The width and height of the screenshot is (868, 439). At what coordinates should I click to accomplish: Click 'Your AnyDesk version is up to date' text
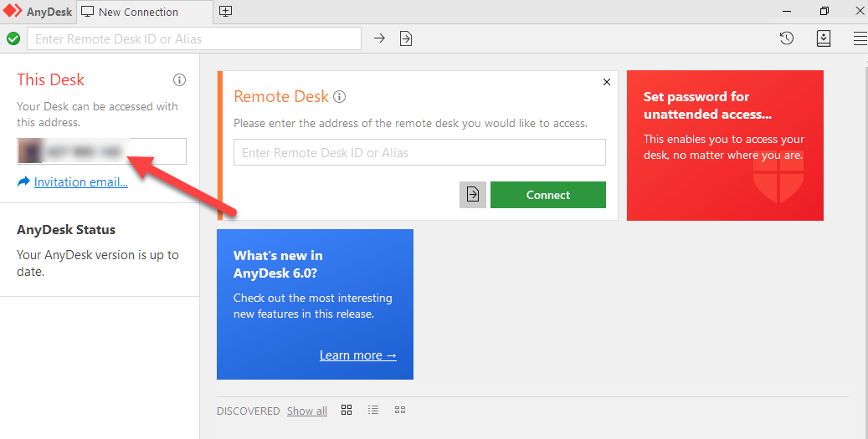(98, 263)
